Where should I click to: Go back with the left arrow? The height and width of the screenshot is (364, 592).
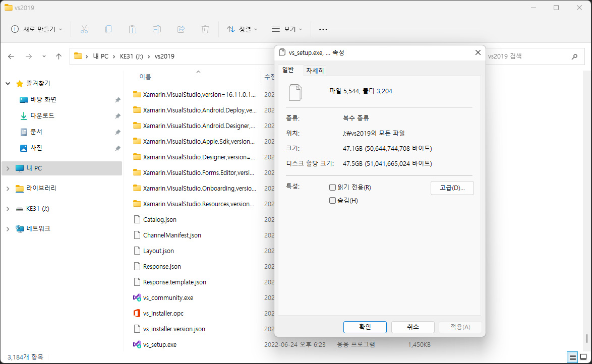point(11,56)
